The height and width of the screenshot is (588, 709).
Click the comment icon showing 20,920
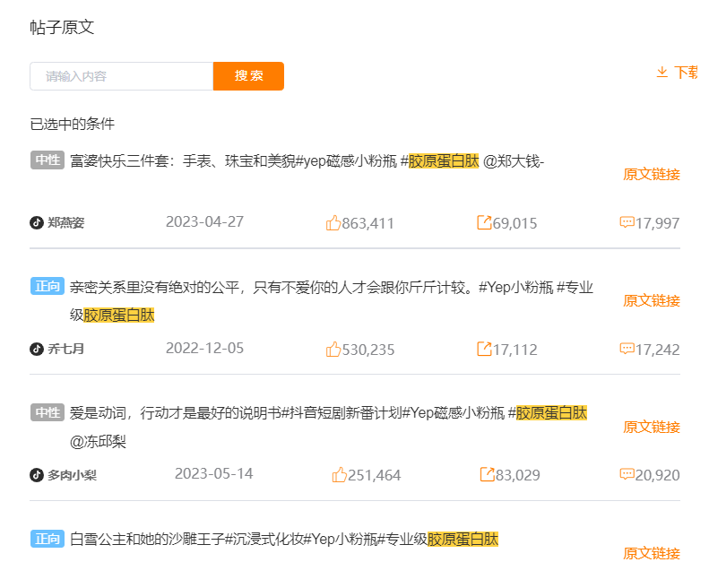point(627,474)
